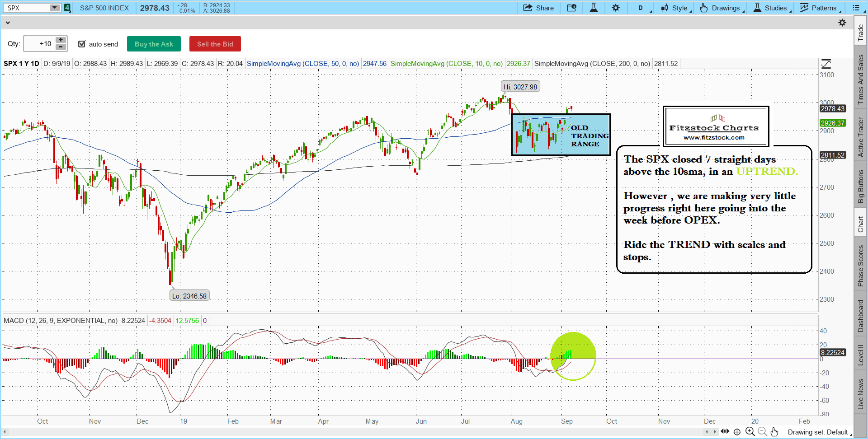Increase quantity with the plus stepper
The height and width of the screenshot is (439, 868).
click(61, 40)
